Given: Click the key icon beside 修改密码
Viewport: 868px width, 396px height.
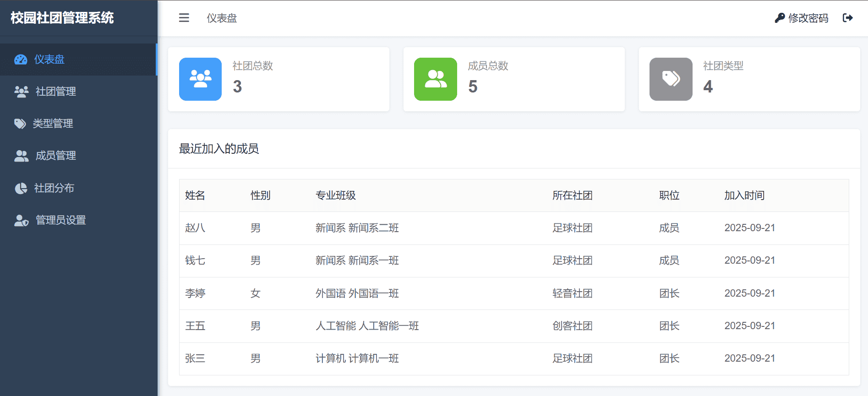Looking at the screenshot, I should tap(779, 18).
